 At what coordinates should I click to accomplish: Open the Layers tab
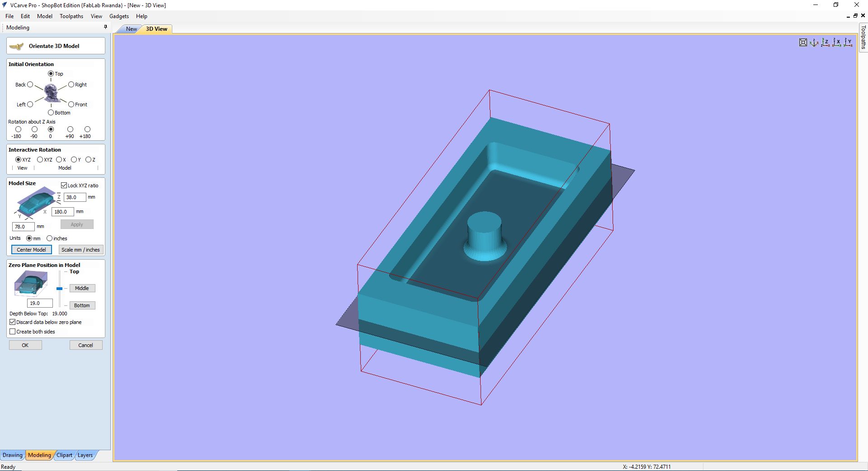point(85,455)
